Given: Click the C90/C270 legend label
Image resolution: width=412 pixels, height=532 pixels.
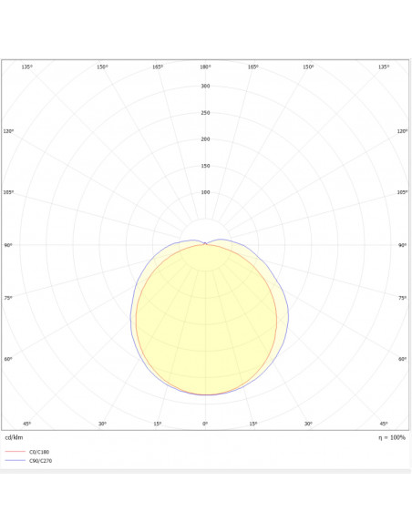Looking at the screenshot, I should (x=40, y=461).
